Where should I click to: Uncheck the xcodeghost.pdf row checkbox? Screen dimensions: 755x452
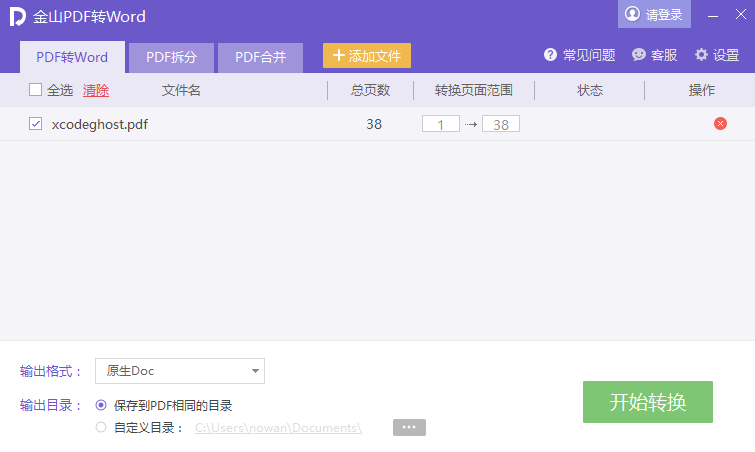[x=35, y=124]
